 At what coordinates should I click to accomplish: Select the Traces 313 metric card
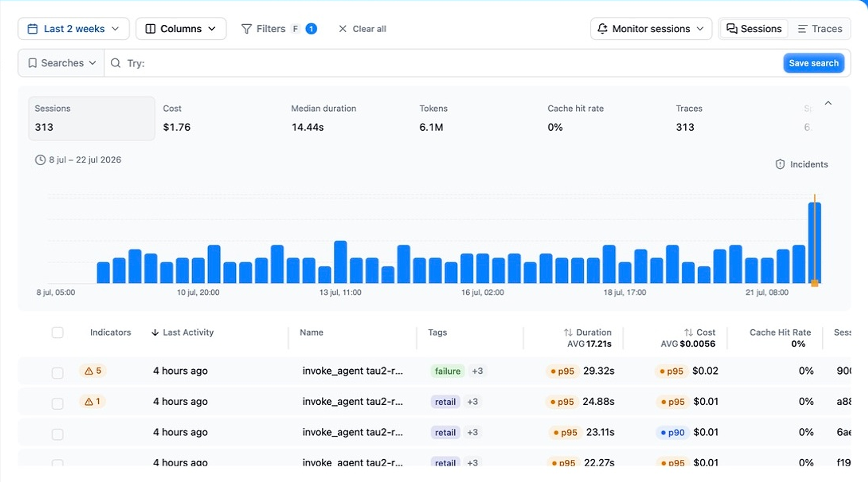pyautogui.click(x=733, y=118)
